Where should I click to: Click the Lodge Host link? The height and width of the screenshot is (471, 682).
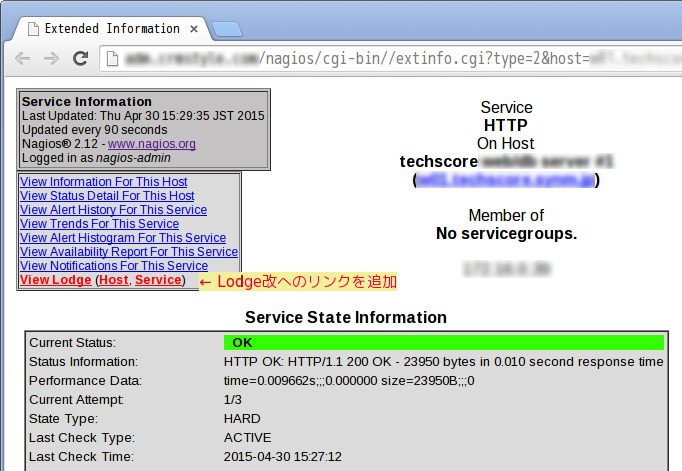click(114, 280)
